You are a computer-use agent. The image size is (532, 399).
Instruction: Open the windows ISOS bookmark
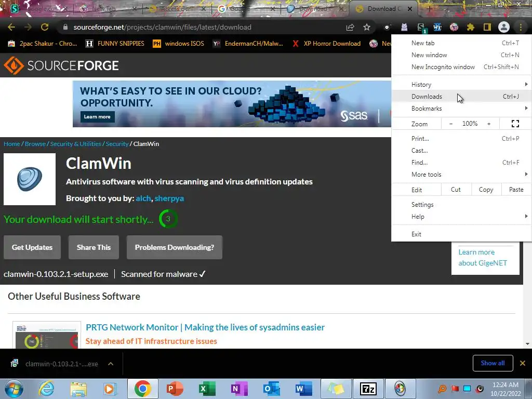tap(179, 44)
